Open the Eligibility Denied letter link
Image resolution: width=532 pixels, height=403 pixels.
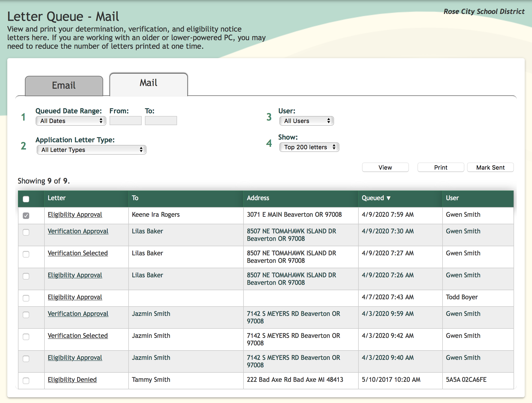pos(72,380)
